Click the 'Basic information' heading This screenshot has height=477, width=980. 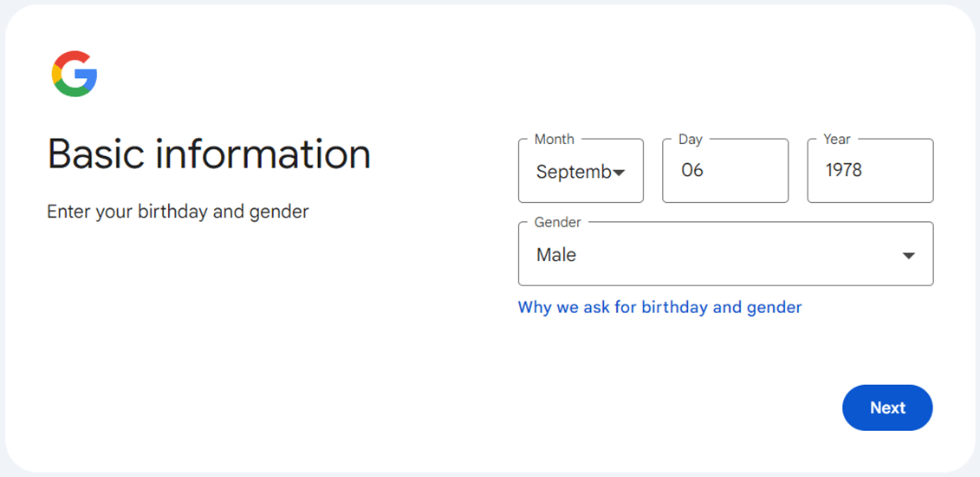209,154
